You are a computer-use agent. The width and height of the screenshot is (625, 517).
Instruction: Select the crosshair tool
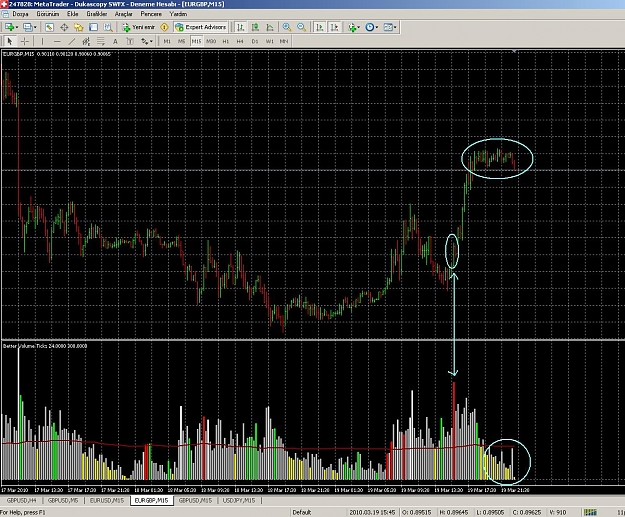tap(24, 41)
